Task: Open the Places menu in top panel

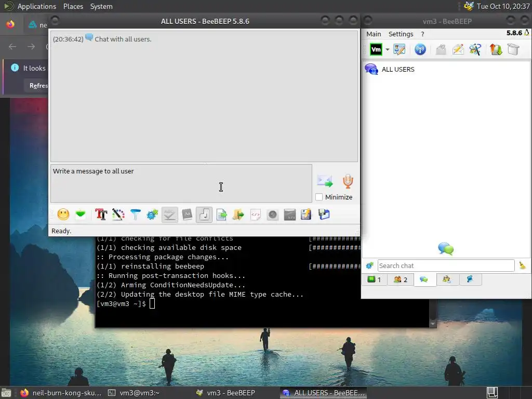Action: [73, 6]
